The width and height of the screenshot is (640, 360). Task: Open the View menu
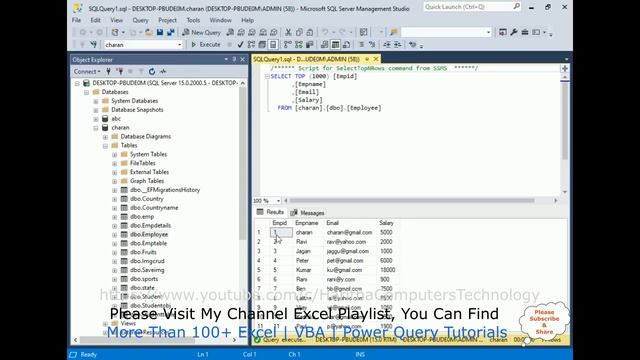click(116, 20)
